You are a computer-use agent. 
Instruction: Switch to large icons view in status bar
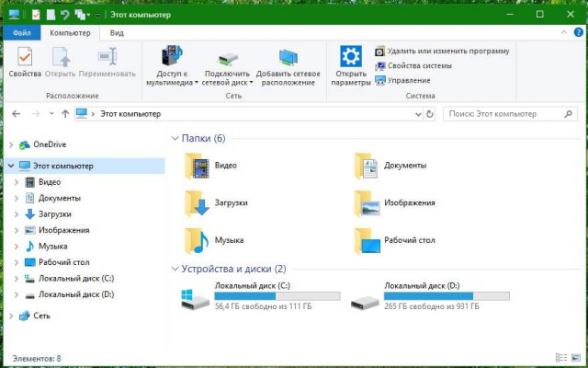[x=575, y=358]
